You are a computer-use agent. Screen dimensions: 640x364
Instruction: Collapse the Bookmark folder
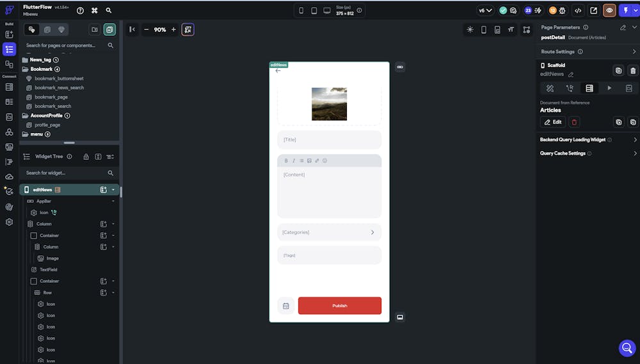25,69
